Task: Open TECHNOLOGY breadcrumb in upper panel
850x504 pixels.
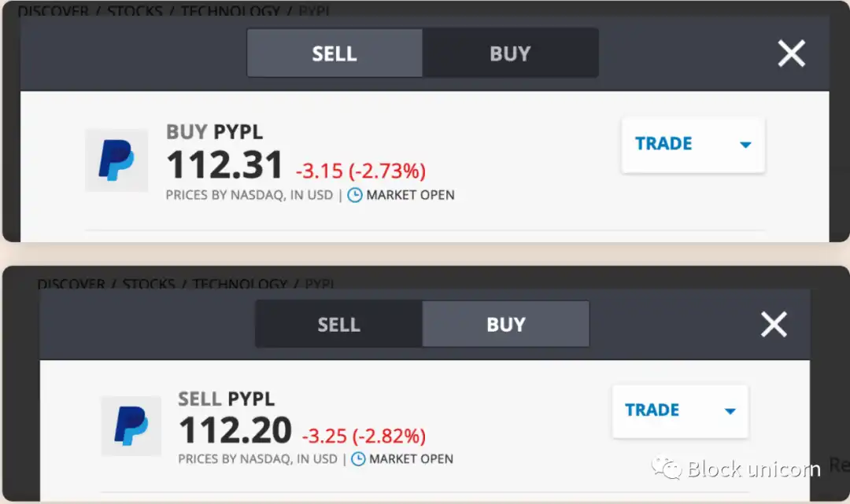Action: click(x=231, y=11)
